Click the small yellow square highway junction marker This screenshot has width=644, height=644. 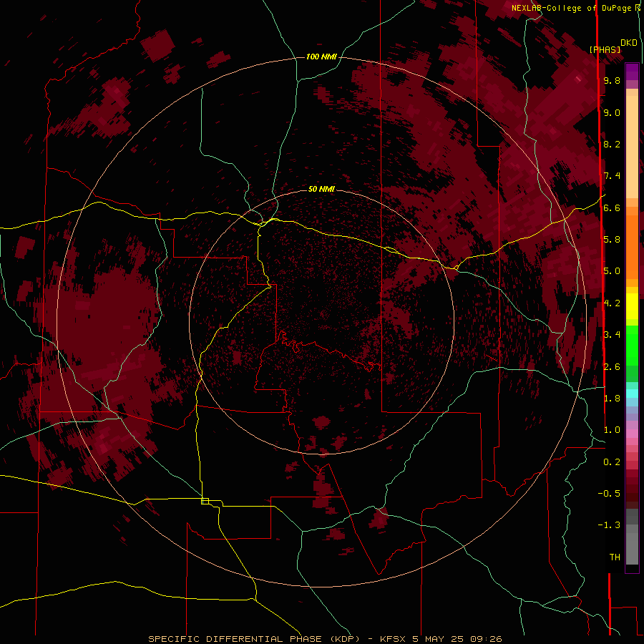click(x=205, y=501)
